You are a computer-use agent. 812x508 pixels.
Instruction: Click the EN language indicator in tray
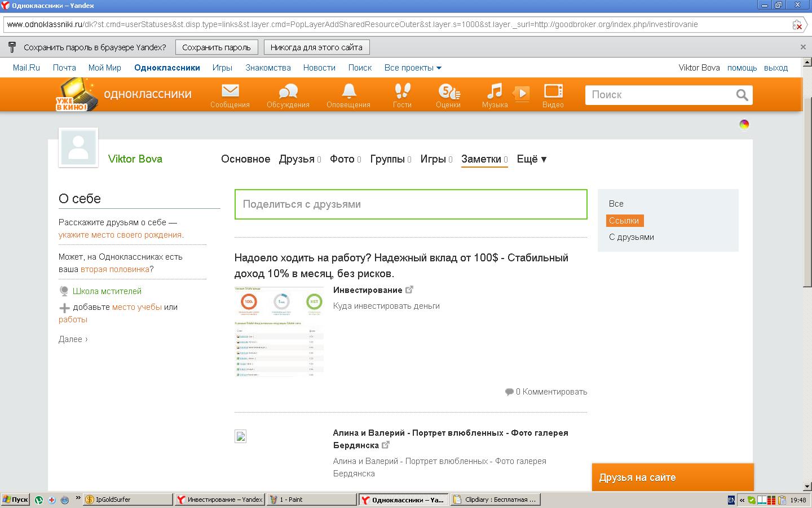pyautogui.click(x=731, y=500)
